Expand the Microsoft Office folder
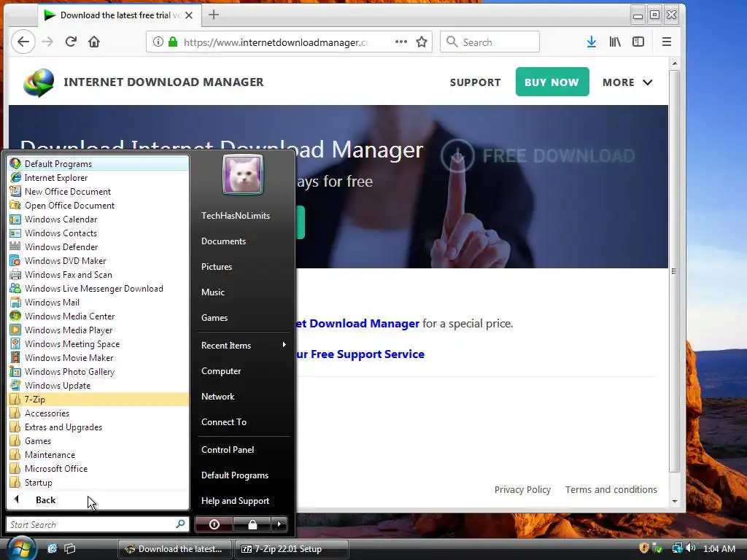This screenshot has height=560, width=747. pyautogui.click(x=98, y=468)
